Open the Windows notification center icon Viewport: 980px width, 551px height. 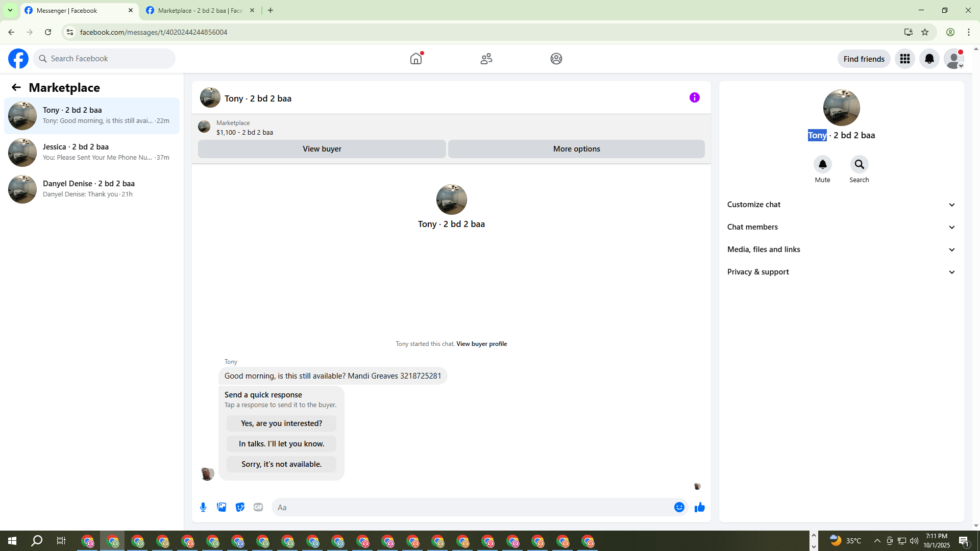point(964,541)
